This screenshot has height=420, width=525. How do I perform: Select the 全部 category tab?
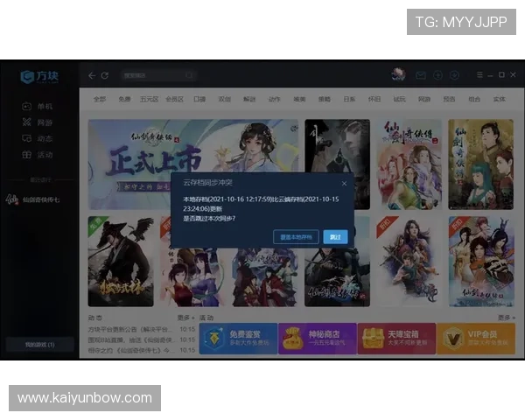pyautogui.click(x=100, y=100)
